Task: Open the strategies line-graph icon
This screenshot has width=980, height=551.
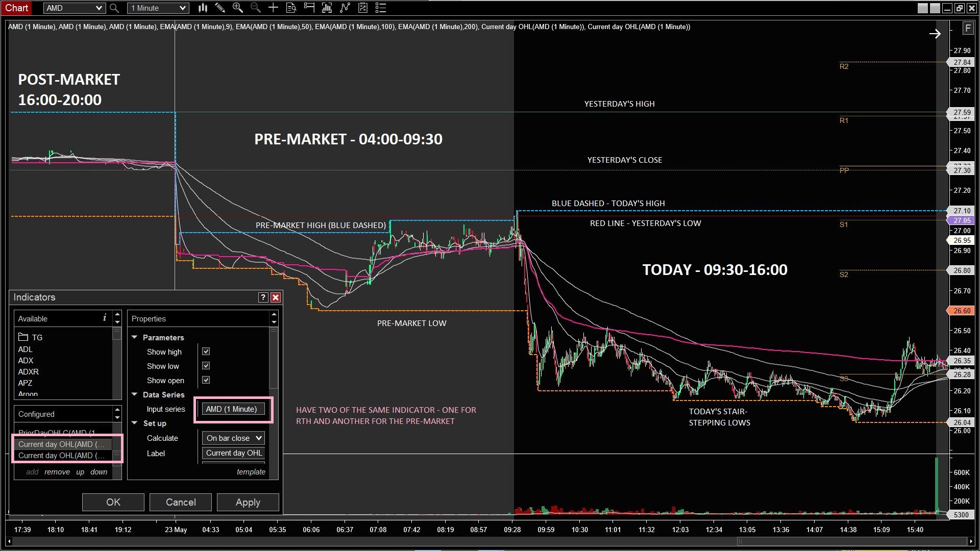Action: point(345,8)
